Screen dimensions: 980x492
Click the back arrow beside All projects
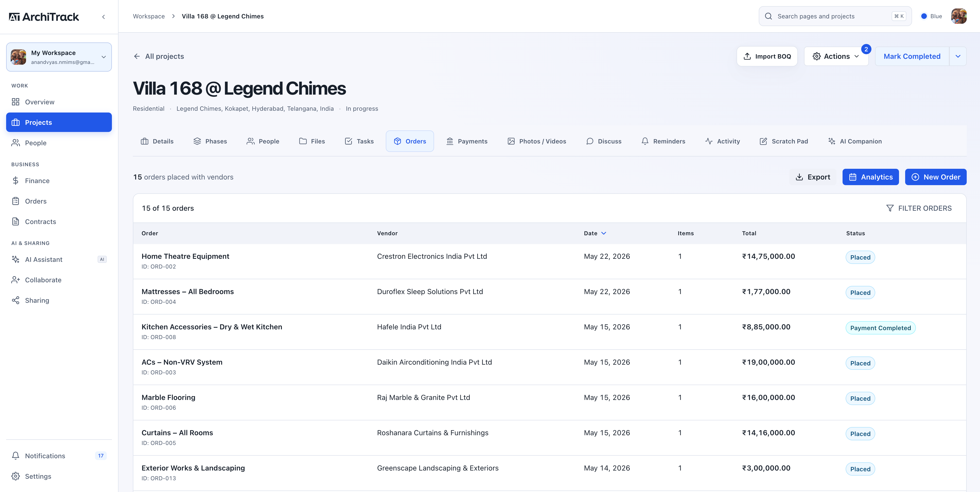coord(137,56)
